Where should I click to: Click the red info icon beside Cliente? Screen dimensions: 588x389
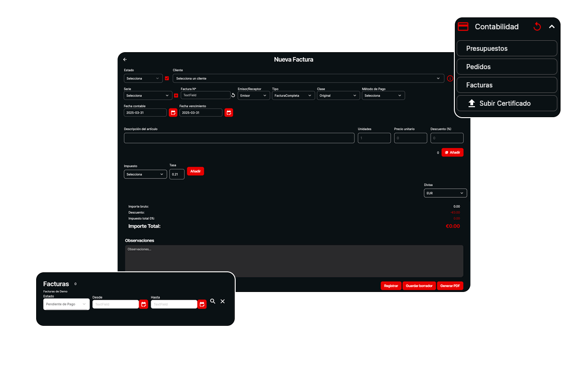click(x=450, y=78)
